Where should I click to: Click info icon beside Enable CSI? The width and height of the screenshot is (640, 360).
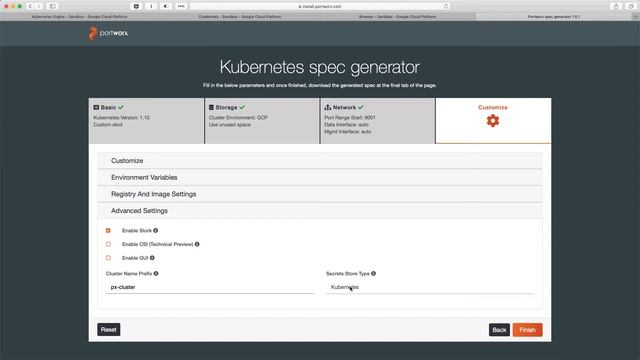197,244
